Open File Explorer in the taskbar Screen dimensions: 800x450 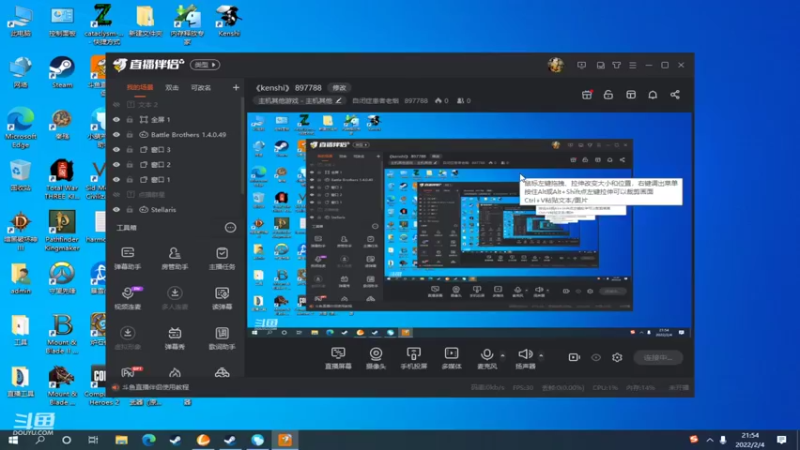pos(121,440)
